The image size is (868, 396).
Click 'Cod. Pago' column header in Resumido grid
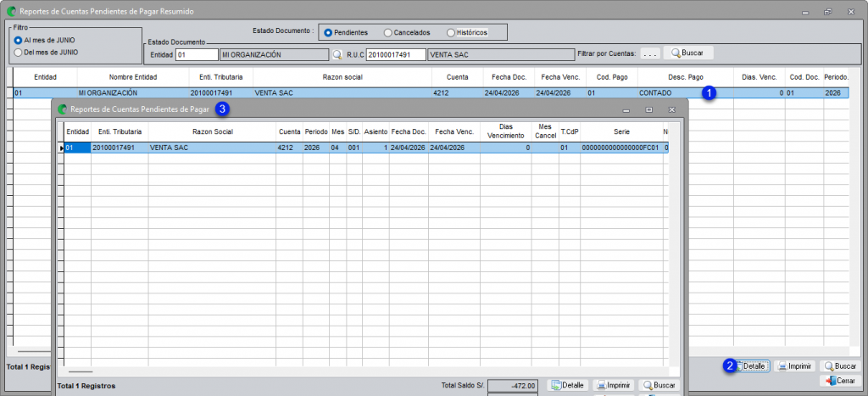pyautogui.click(x=612, y=77)
